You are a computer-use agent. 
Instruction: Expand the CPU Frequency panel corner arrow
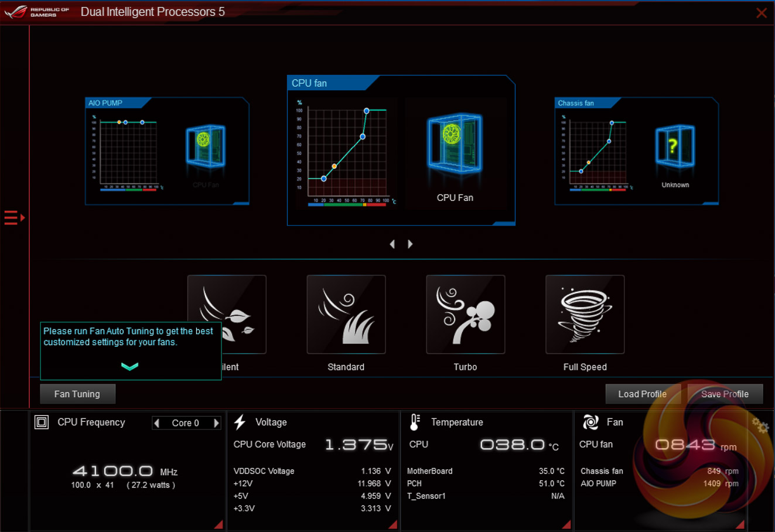pos(218,524)
